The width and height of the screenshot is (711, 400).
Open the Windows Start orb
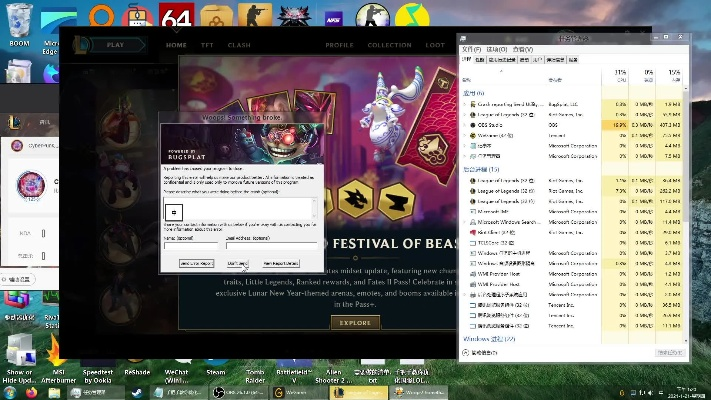(10, 392)
